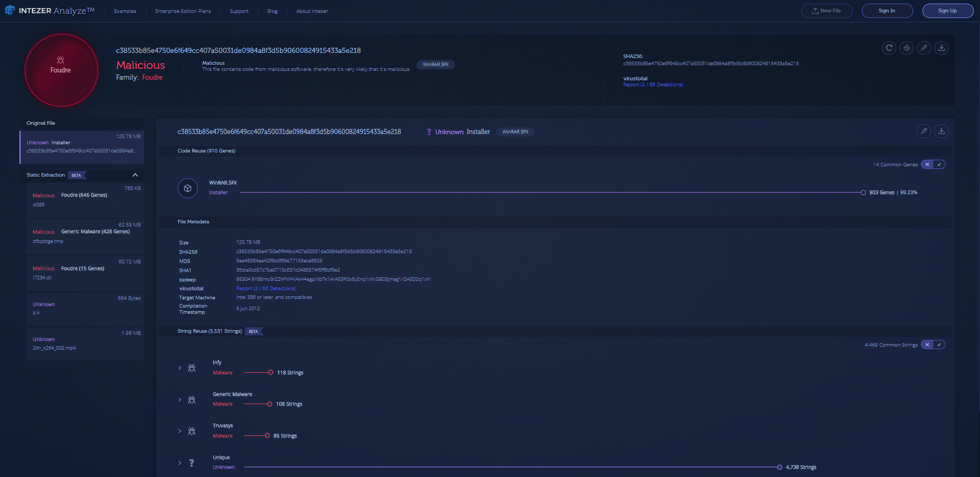
Task: Click the syringe icon in the summary header
Action: tap(924, 48)
